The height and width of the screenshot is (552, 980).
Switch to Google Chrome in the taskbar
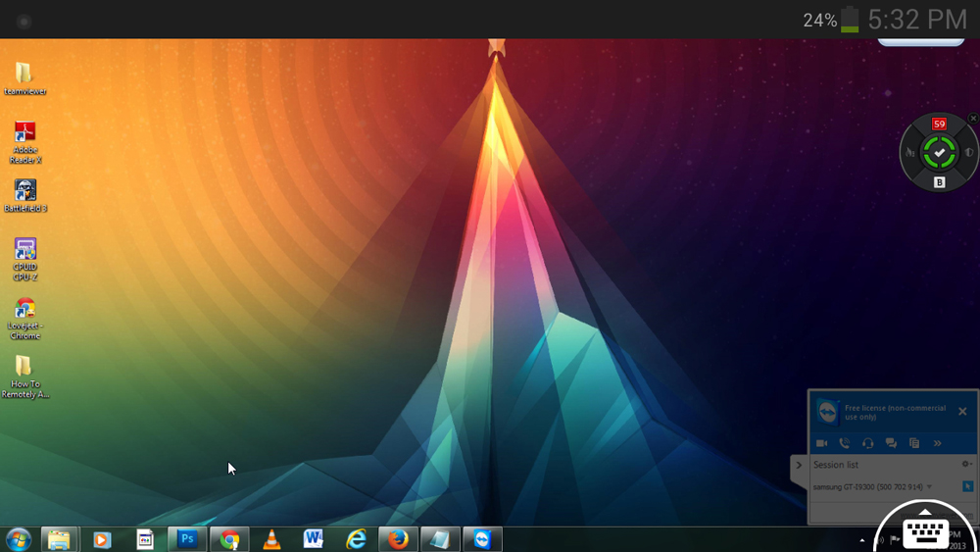click(229, 539)
